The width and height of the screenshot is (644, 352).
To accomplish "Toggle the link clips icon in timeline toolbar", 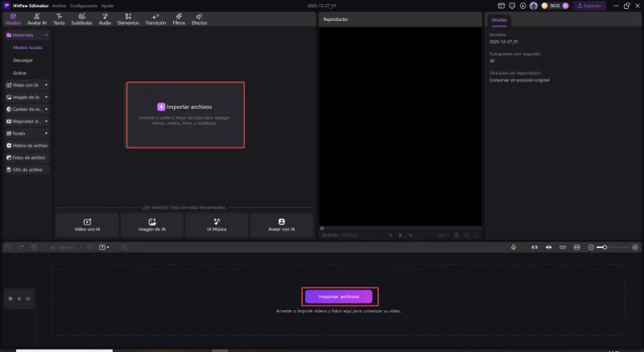I will point(563,247).
